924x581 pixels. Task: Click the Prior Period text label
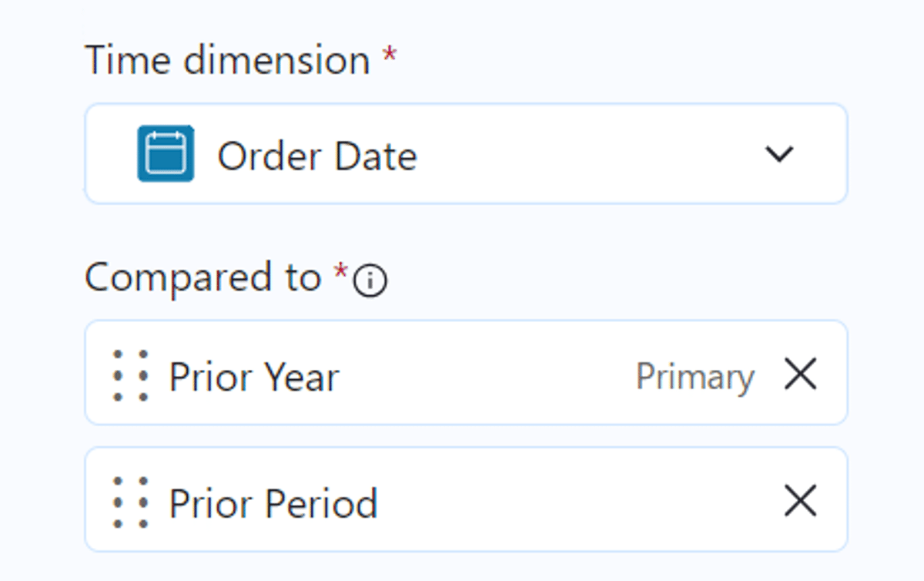tap(273, 504)
